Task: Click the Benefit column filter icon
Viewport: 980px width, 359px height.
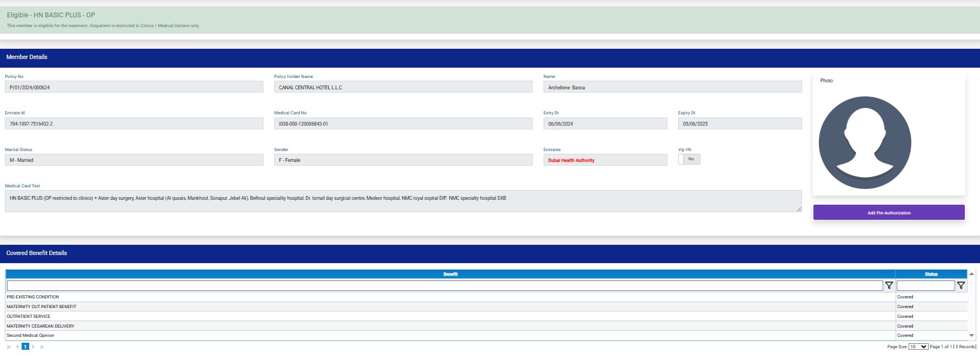Action: click(889, 285)
